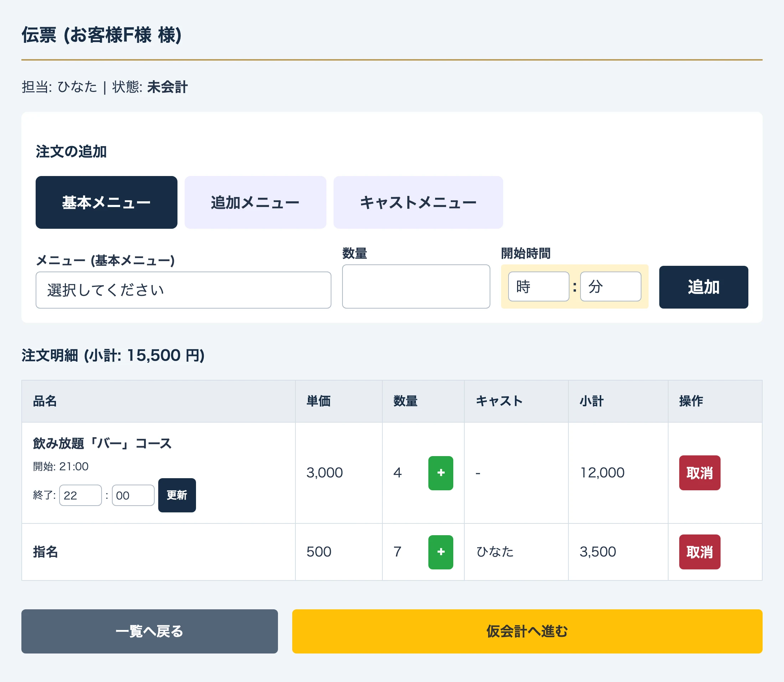Click the 未会計 status text
The height and width of the screenshot is (682, 784).
click(x=167, y=87)
